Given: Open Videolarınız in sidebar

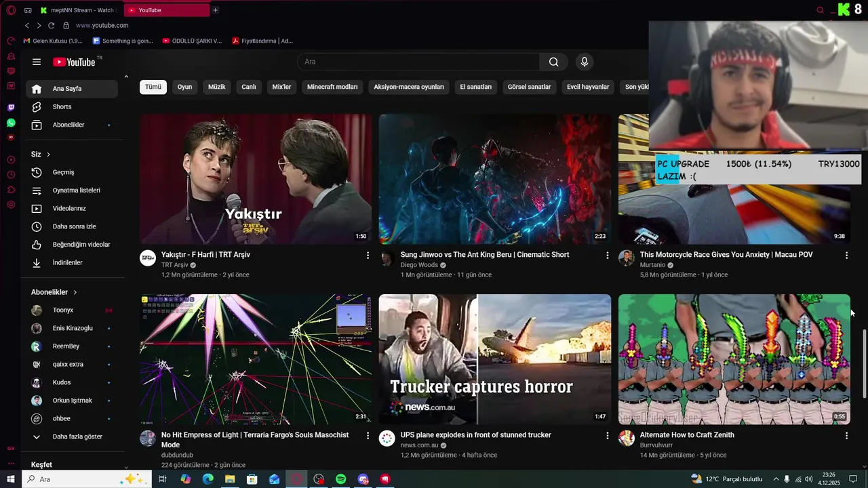Looking at the screenshot, I should tap(72, 209).
